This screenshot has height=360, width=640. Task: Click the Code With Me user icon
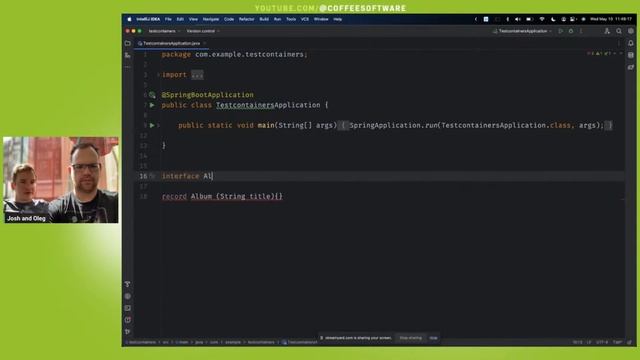pyautogui.click(x=607, y=31)
